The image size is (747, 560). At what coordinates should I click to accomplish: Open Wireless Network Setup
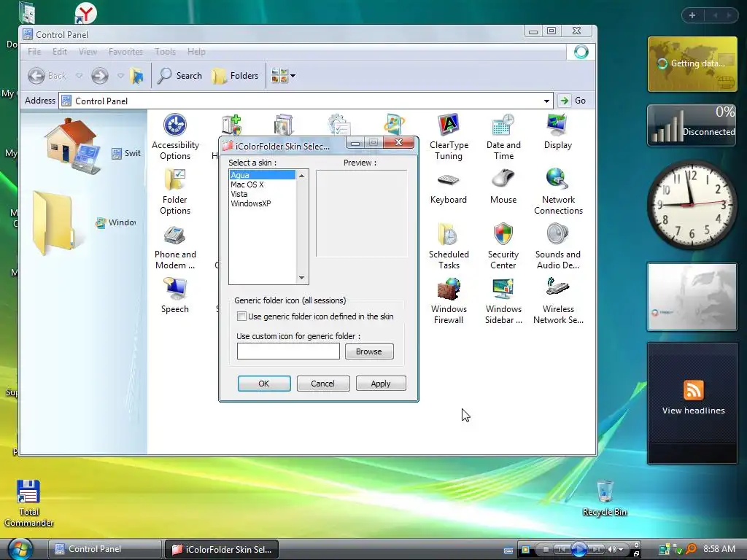pyautogui.click(x=558, y=301)
